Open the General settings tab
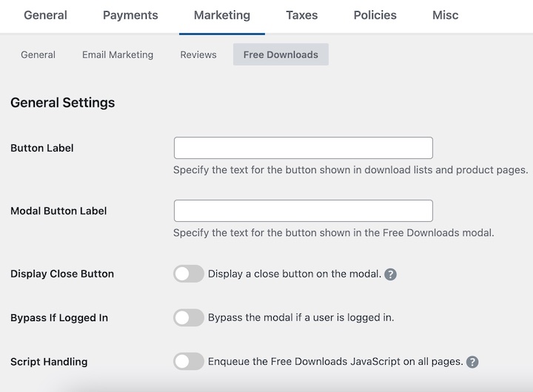The width and height of the screenshot is (533, 392). (45, 16)
